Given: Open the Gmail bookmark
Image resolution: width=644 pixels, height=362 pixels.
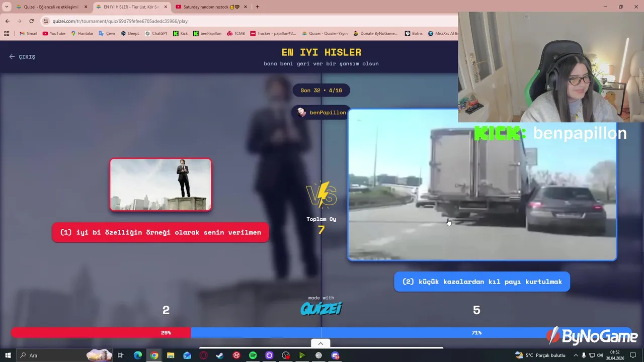Looking at the screenshot, I should coord(28,34).
